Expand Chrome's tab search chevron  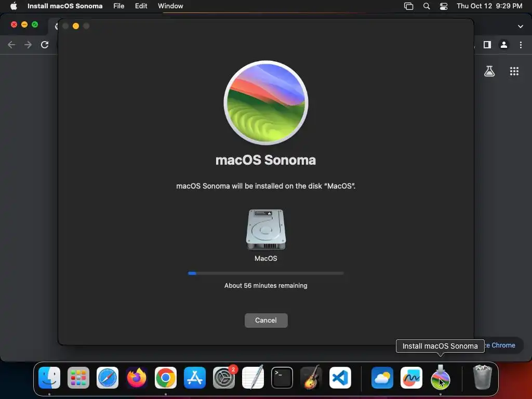(x=521, y=26)
